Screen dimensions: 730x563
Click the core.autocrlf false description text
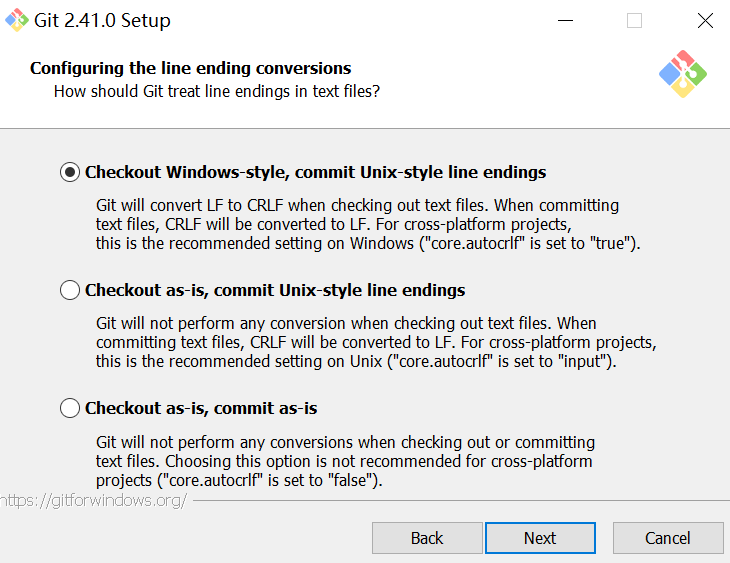point(345,461)
